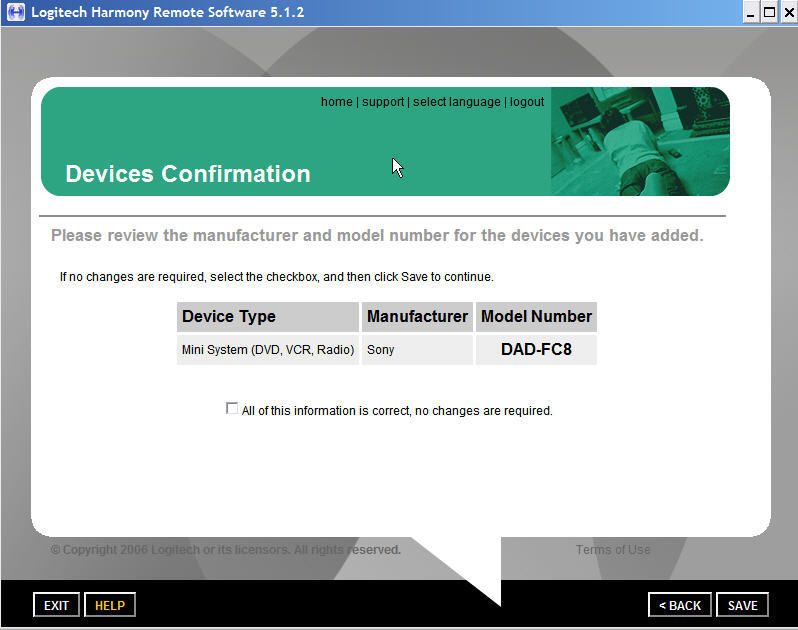The image size is (798, 630).
Task: Open the home link
Action: pos(336,102)
